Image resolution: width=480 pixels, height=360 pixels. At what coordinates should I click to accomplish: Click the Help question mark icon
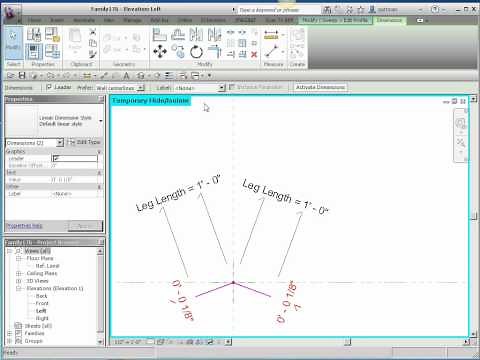435,10
